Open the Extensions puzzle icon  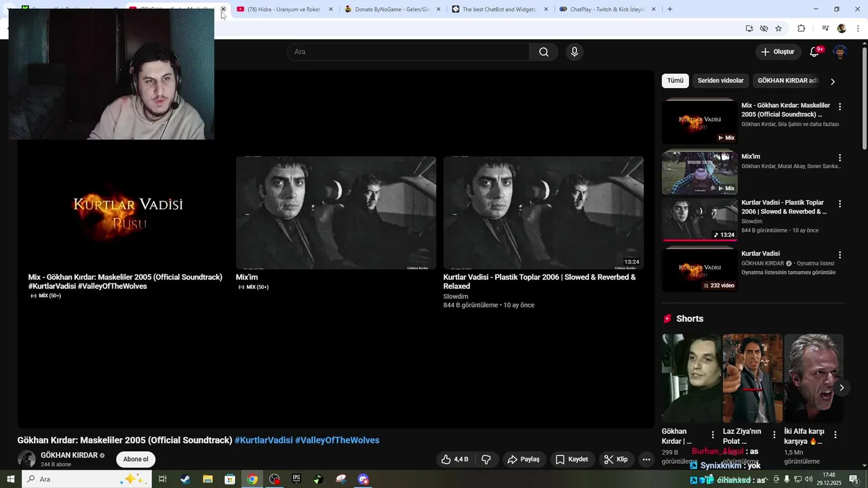pos(801,28)
